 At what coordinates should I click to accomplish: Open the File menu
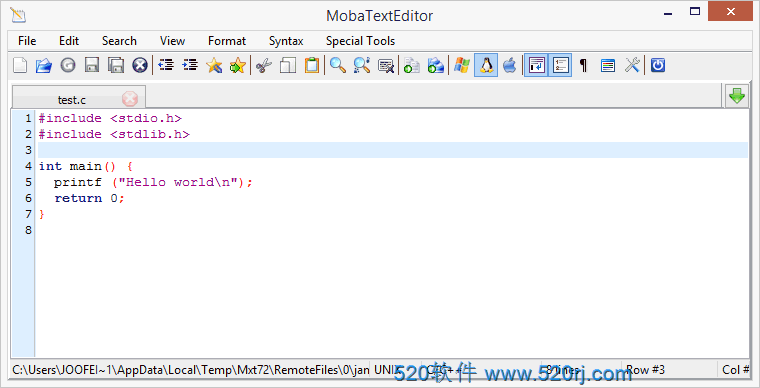pyautogui.click(x=27, y=41)
